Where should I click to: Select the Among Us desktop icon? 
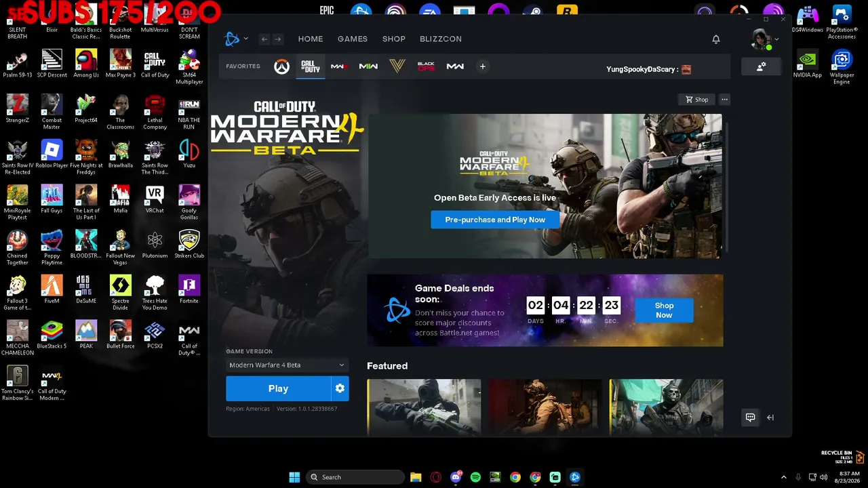pyautogui.click(x=86, y=64)
